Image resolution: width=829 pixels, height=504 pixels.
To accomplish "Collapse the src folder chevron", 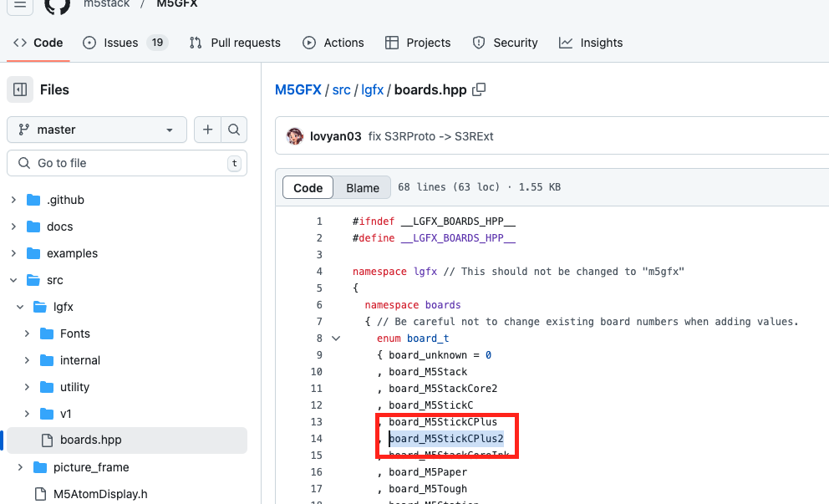I will pyautogui.click(x=13, y=280).
